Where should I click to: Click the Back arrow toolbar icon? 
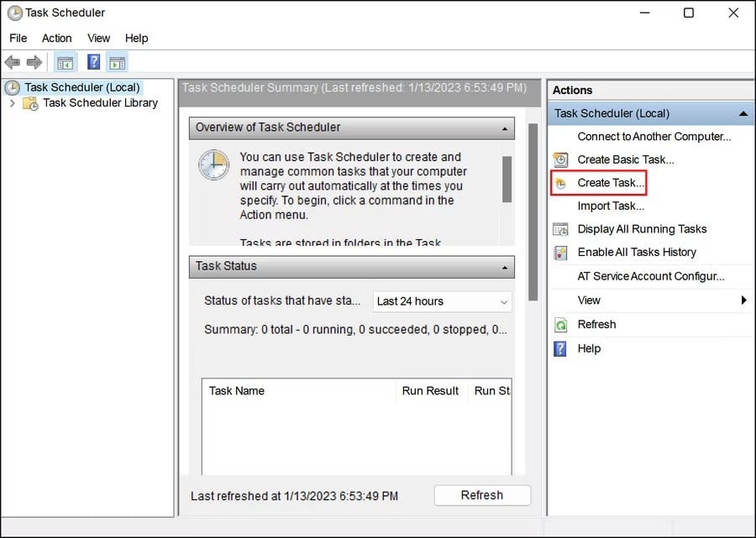12,62
